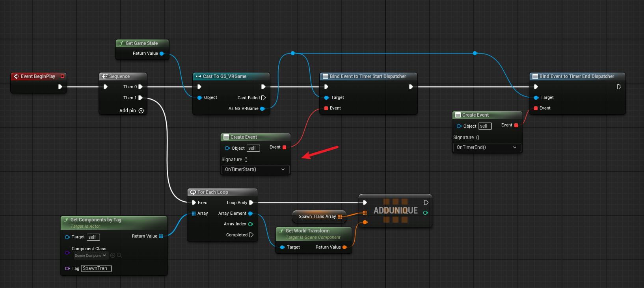The height and width of the screenshot is (288, 644).
Task: Click the Event output pin of OnTimerStart Create Event
Action: click(285, 147)
